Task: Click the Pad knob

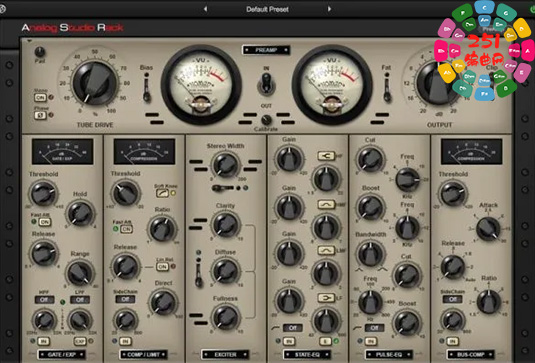Action: point(40,52)
